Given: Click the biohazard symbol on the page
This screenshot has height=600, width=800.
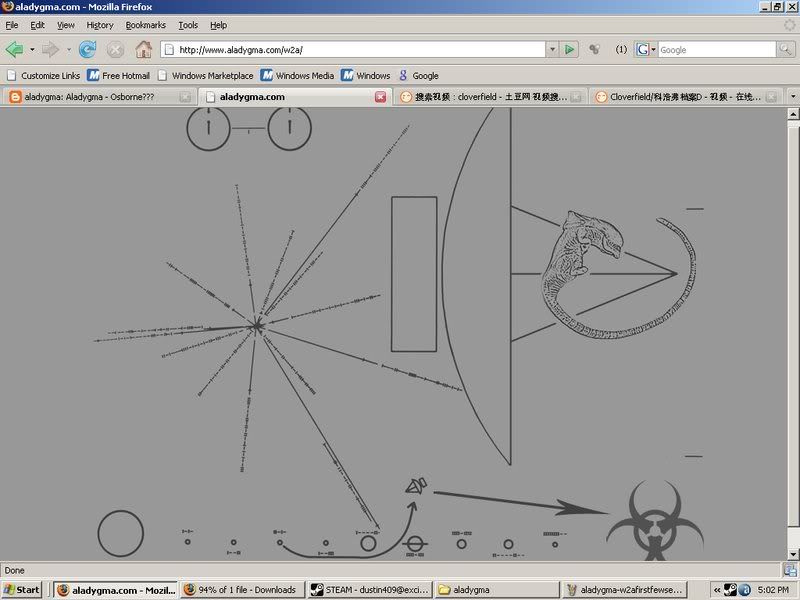Looking at the screenshot, I should [x=656, y=521].
